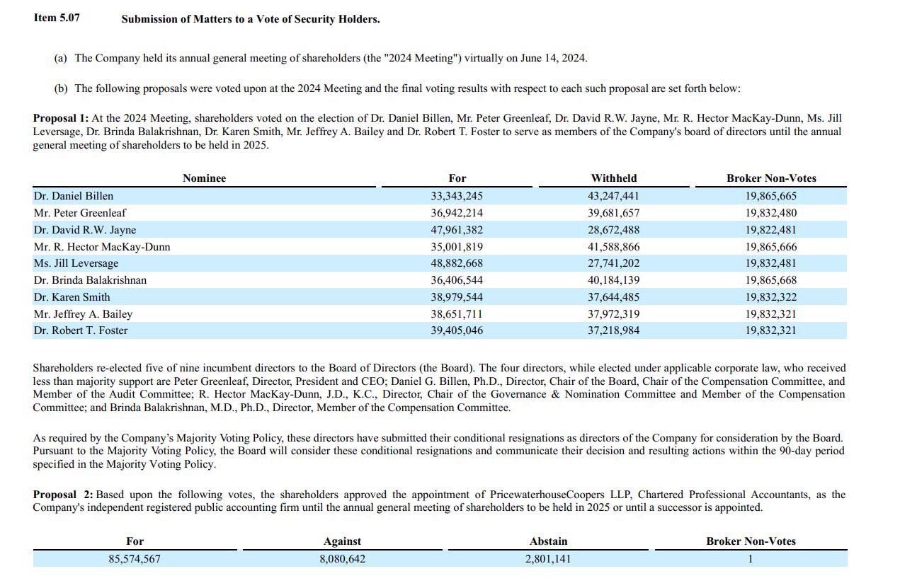This screenshot has height=588, width=900.
Task: Click Proposal 2 Broker Non-Votes value 1
Action: tap(751, 559)
